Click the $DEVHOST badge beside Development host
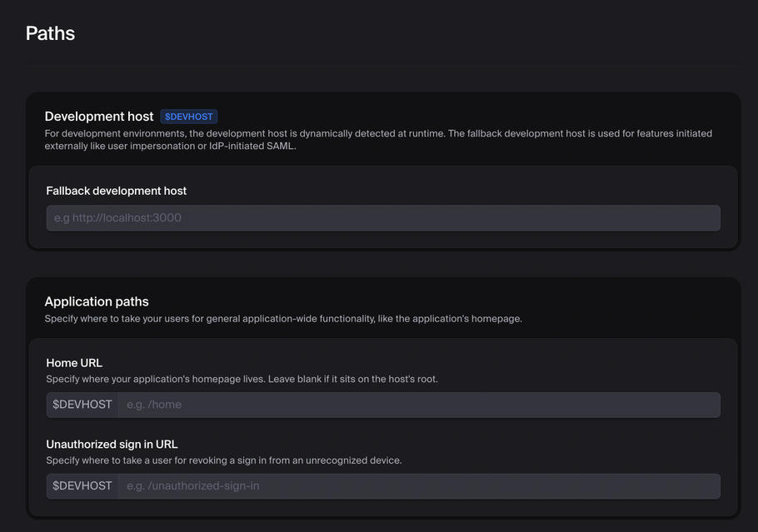 (189, 117)
